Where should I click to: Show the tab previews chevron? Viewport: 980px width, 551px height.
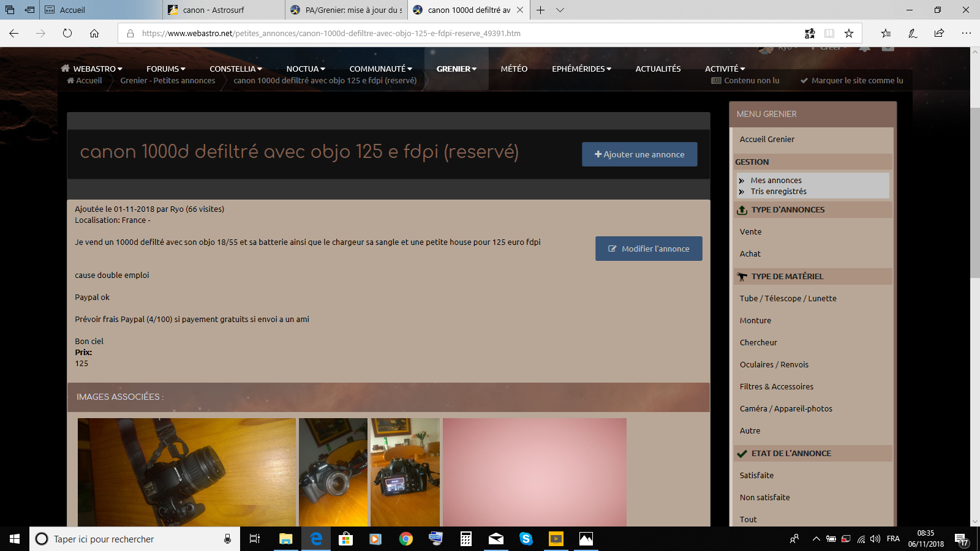(560, 10)
